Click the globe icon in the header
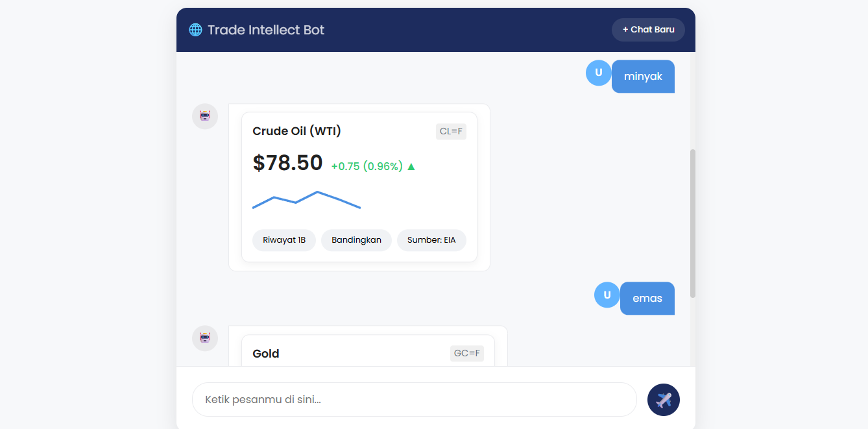 (195, 30)
